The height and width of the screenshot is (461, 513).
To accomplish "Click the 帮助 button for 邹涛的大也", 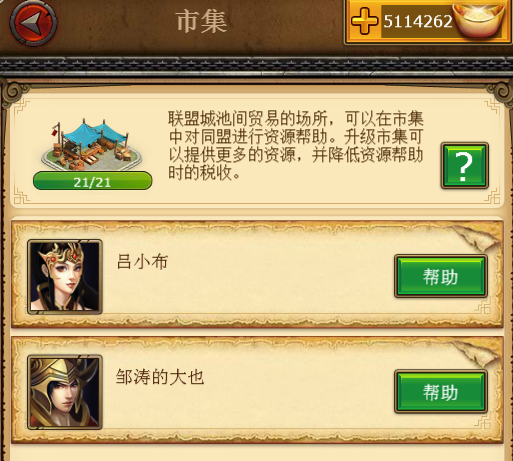I will [x=441, y=392].
